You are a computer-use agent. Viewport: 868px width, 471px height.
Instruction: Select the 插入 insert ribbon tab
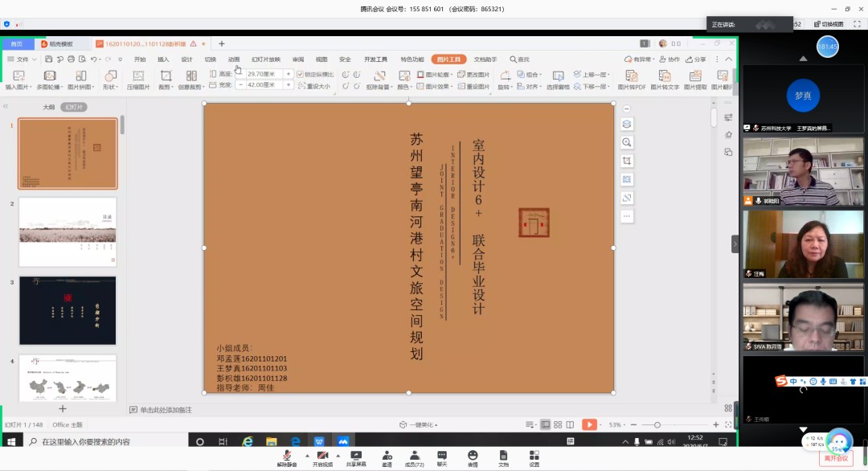163,59
